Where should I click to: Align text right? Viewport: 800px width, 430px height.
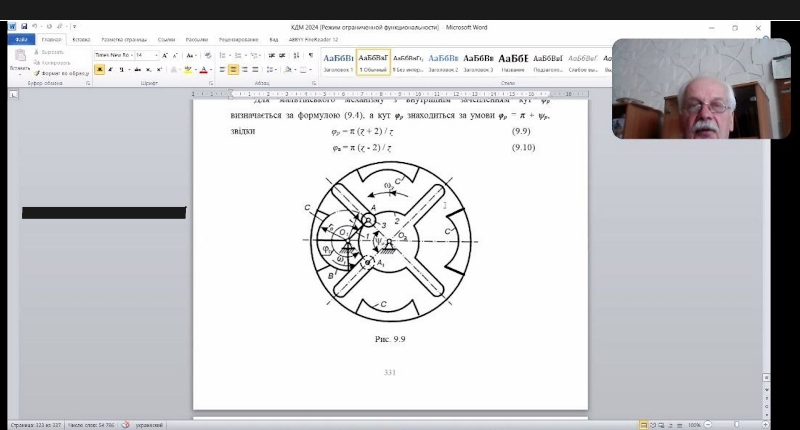244,69
